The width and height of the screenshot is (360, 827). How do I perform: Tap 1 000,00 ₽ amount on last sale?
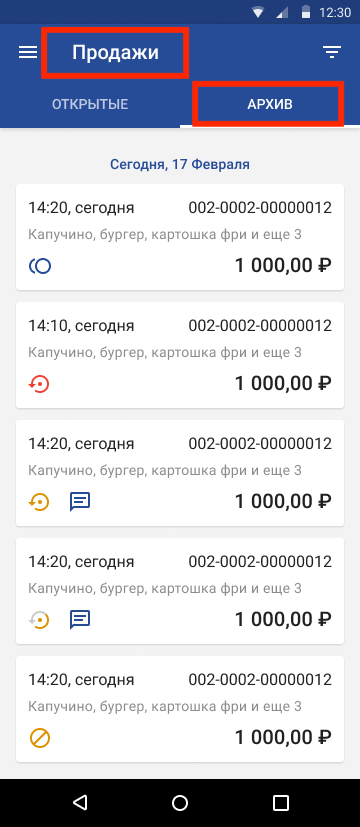click(x=283, y=737)
